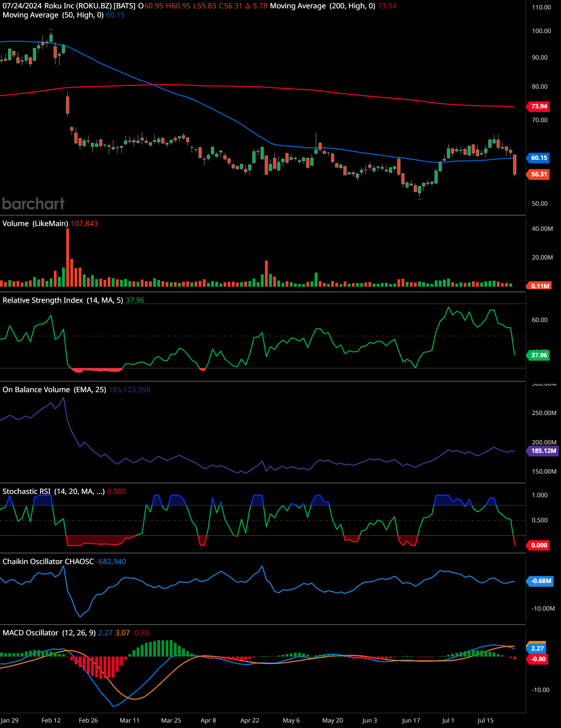Select the Moving Average (200, High, 0) label
Screen dimensions: 561x728
(x=323, y=6)
